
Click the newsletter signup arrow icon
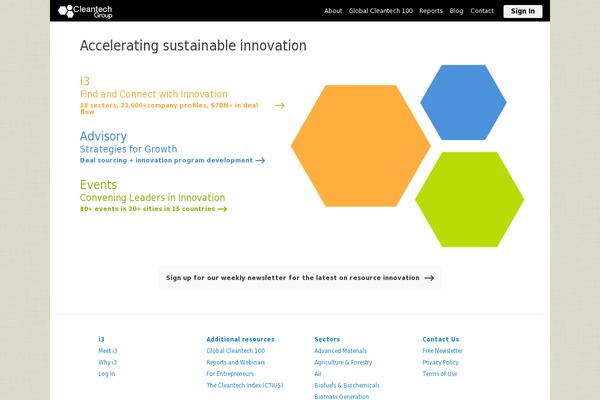[429, 278]
